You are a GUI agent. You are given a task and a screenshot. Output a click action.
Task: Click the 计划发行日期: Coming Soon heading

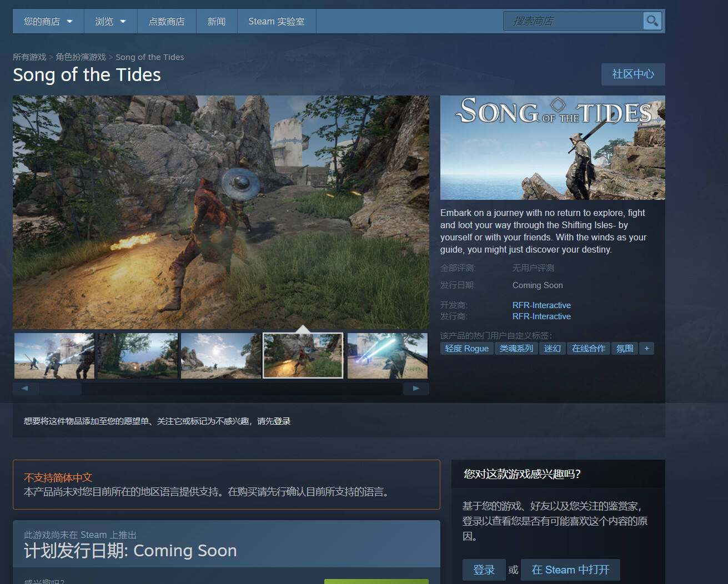tap(130, 551)
